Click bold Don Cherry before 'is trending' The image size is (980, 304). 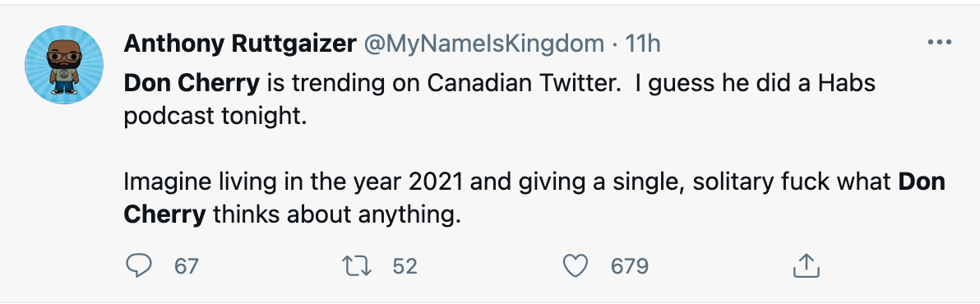(192, 83)
